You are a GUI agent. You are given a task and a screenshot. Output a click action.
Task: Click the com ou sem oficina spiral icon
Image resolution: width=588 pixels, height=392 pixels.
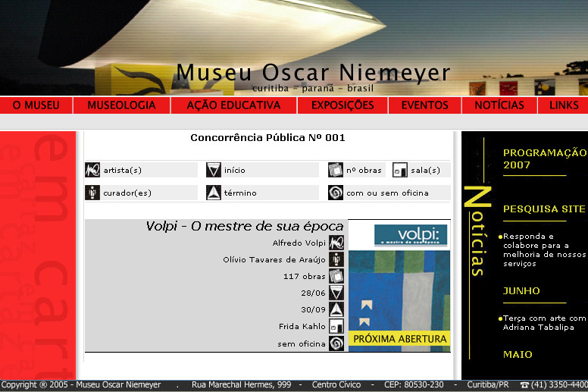pos(336,193)
